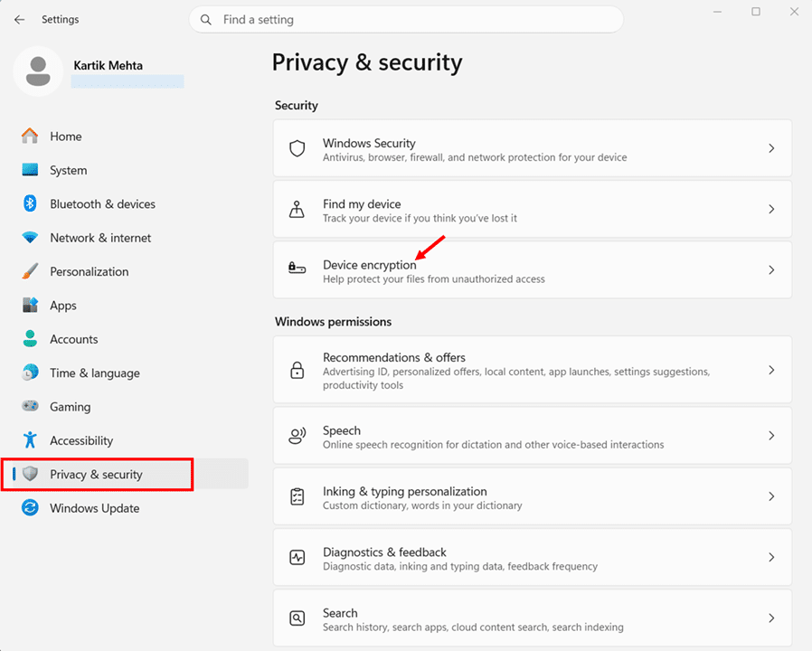The height and width of the screenshot is (651, 812).
Task: Select the System menu item
Action: [x=69, y=170]
